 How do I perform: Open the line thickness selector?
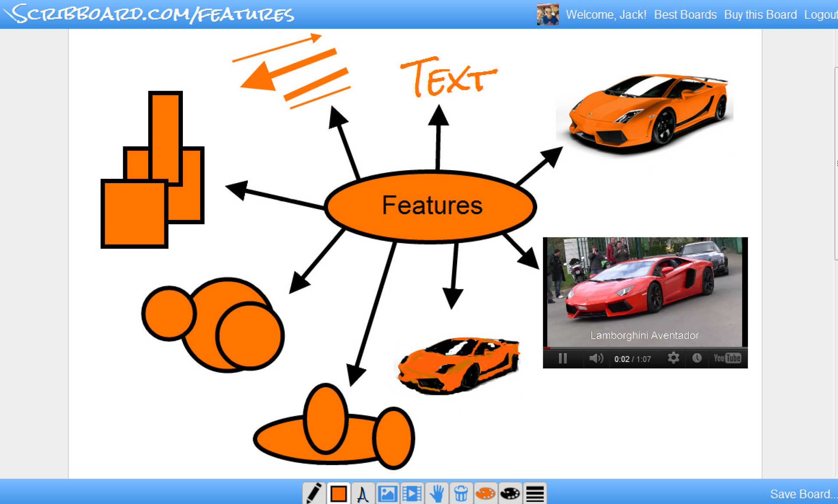click(x=535, y=493)
